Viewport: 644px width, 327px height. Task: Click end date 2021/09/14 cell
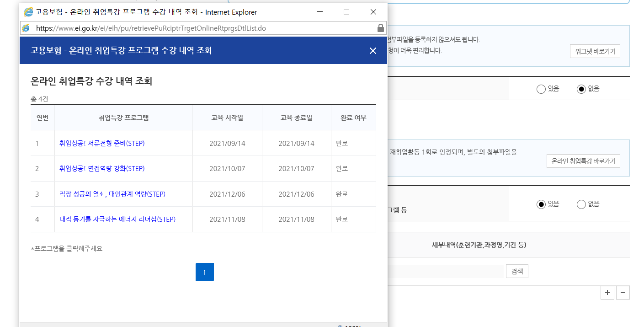pyautogui.click(x=296, y=143)
